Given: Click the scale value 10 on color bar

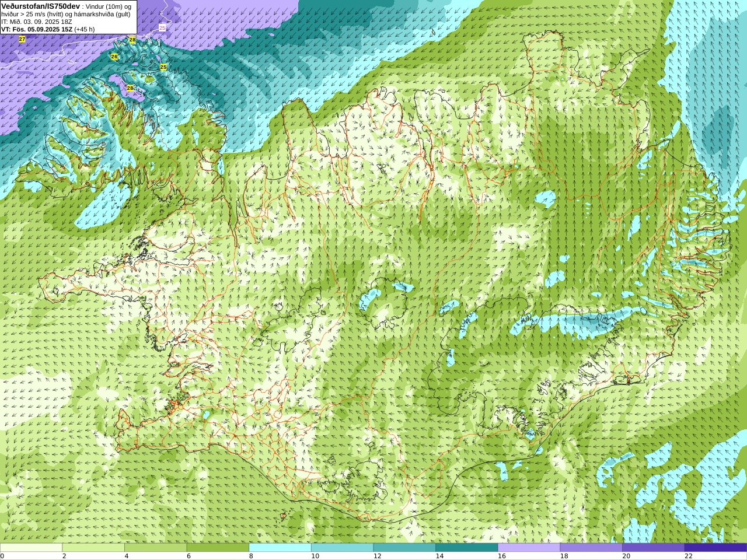Looking at the screenshot, I should (x=315, y=556).
